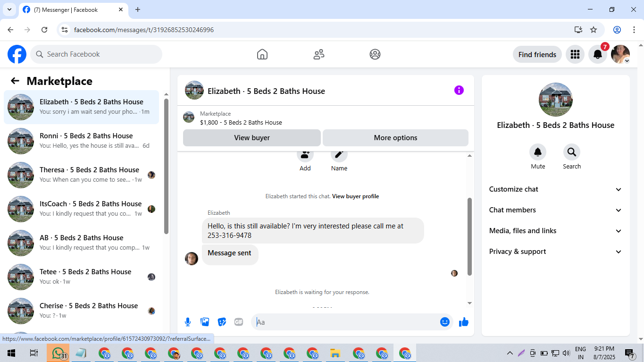644x362 pixels.
Task: Show hidden system tray icons
Action: pyautogui.click(x=510, y=353)
